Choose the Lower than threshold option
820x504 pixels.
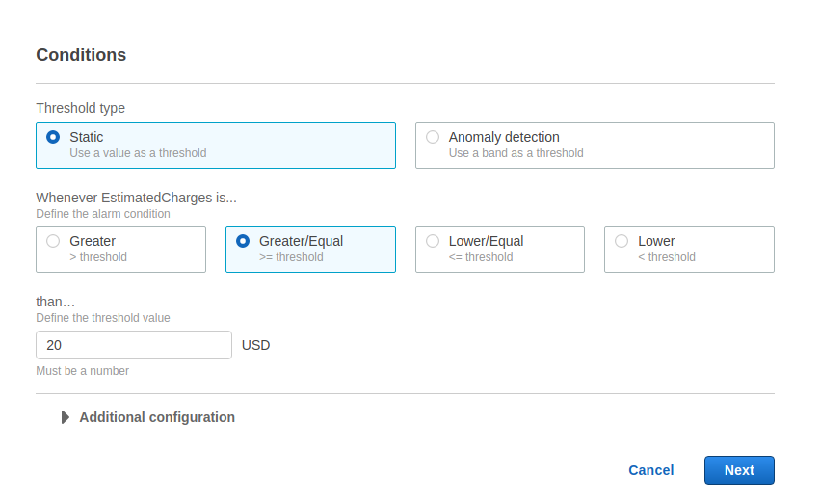point(622,241)
